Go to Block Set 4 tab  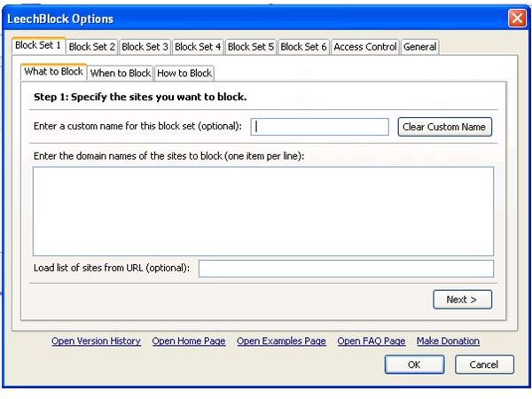[x=198, y=47]
